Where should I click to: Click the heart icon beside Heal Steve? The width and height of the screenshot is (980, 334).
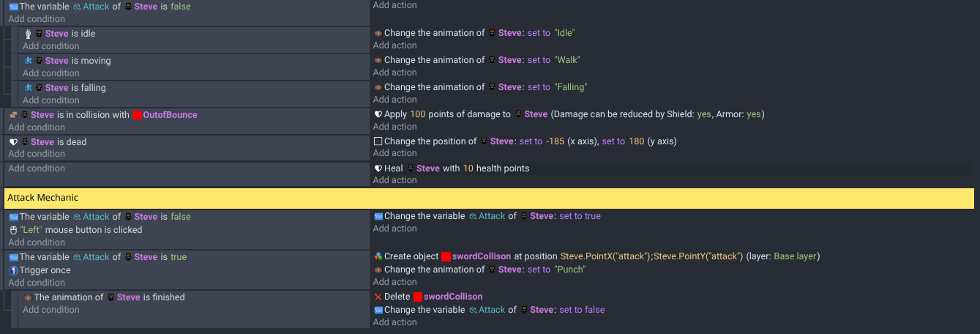click(x=378, y=168)
